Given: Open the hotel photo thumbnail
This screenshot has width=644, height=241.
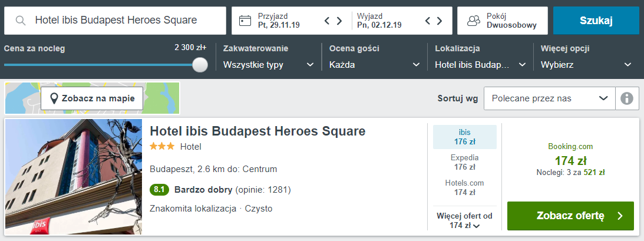Looking at the screenshot, I should [x=74, y=177].
